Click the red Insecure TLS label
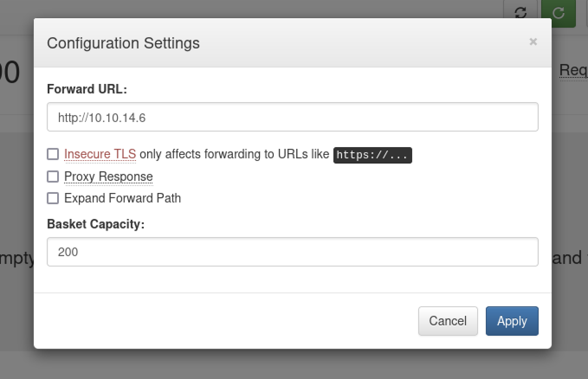The image size is (588, 379). tap(100, 154)
